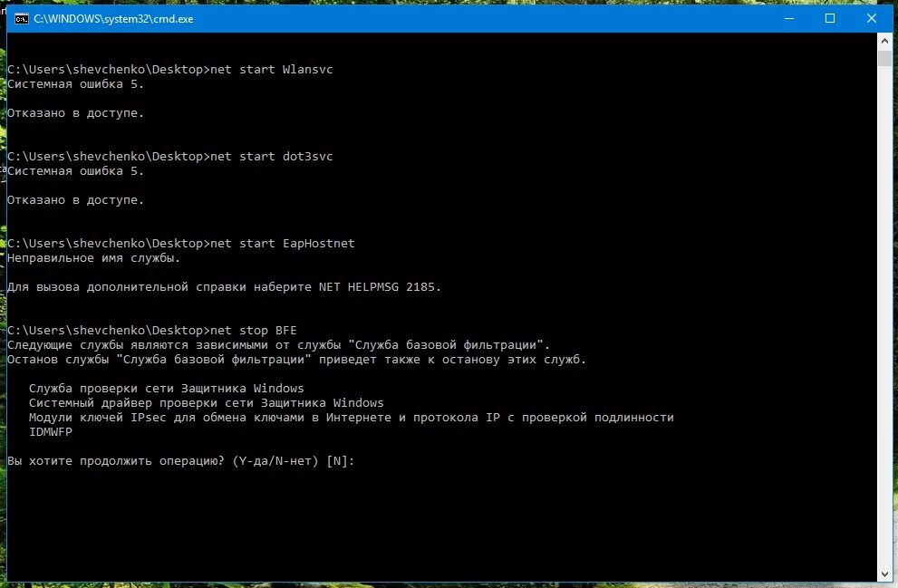Image resolution: width=898 pixels, height=588 pixels.
Task: Open the cmd.exe system menu icon
Action: coord(21,19)
